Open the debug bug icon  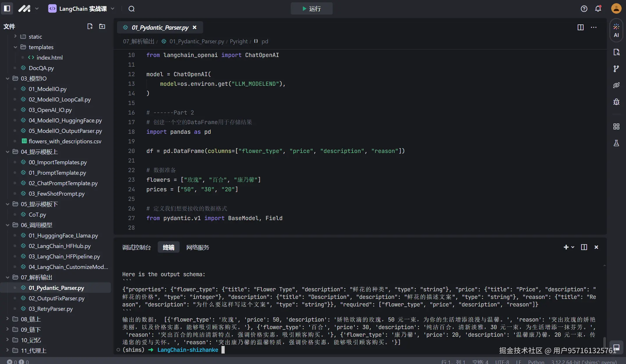pos(616,102)
